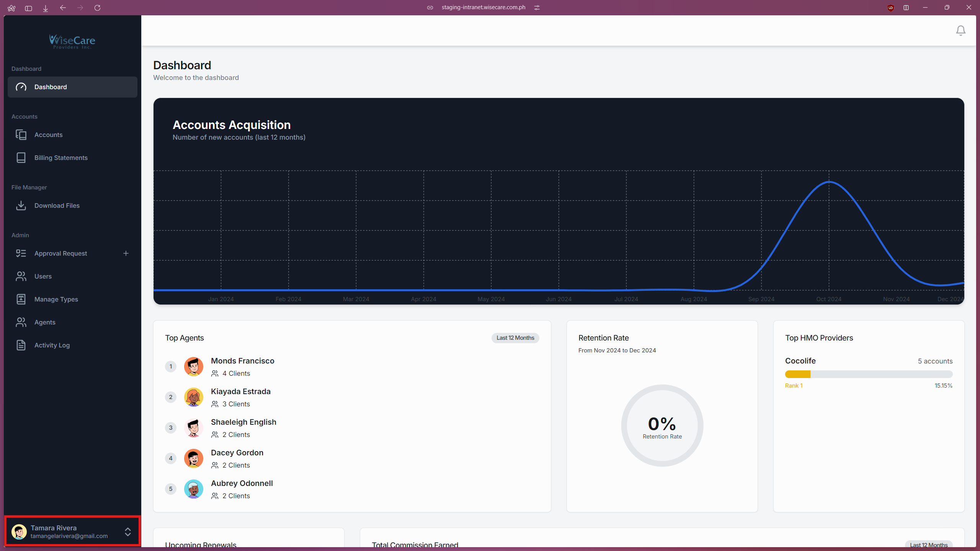Click the uBlock extension icon in browser toolbar
This screenshot has height=551, width=980.
coord(890,8)
